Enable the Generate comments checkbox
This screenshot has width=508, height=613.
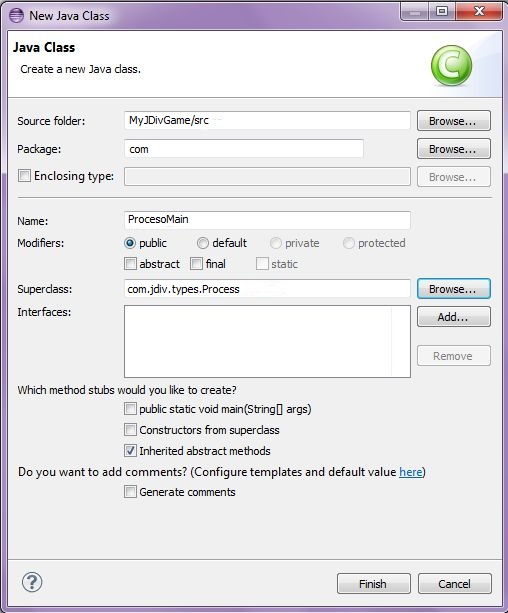(x=130, y=491)
